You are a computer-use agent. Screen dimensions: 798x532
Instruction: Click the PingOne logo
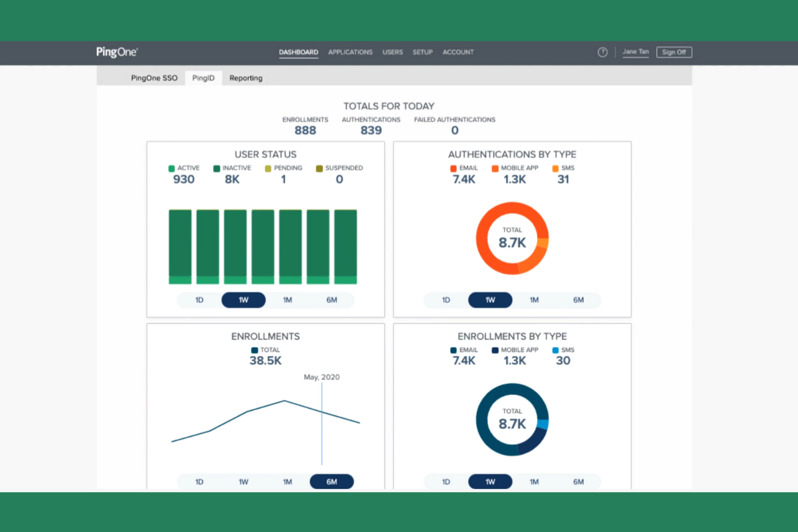point(116,52)
